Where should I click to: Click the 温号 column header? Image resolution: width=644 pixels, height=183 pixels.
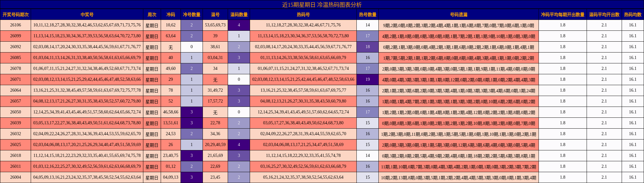pyautogui.click(x=215, y=15)
